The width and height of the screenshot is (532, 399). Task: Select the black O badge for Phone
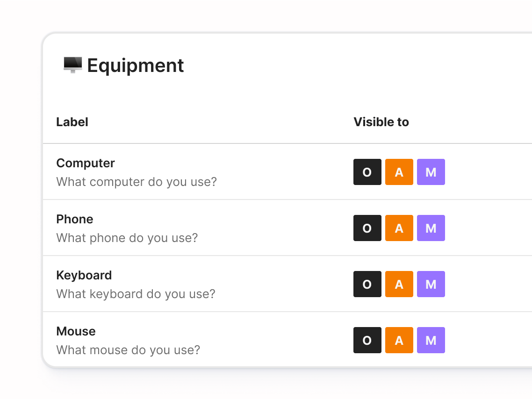367,228
